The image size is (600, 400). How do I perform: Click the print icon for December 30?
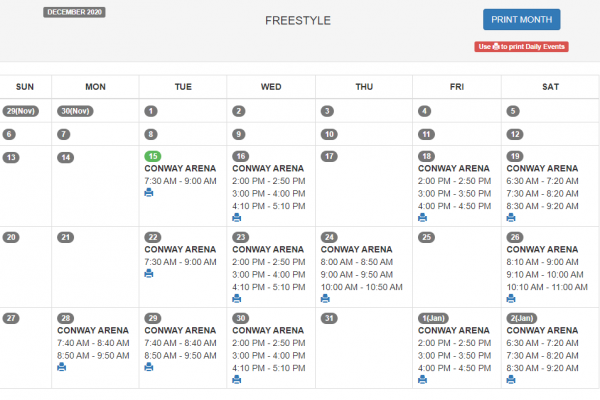237,379
